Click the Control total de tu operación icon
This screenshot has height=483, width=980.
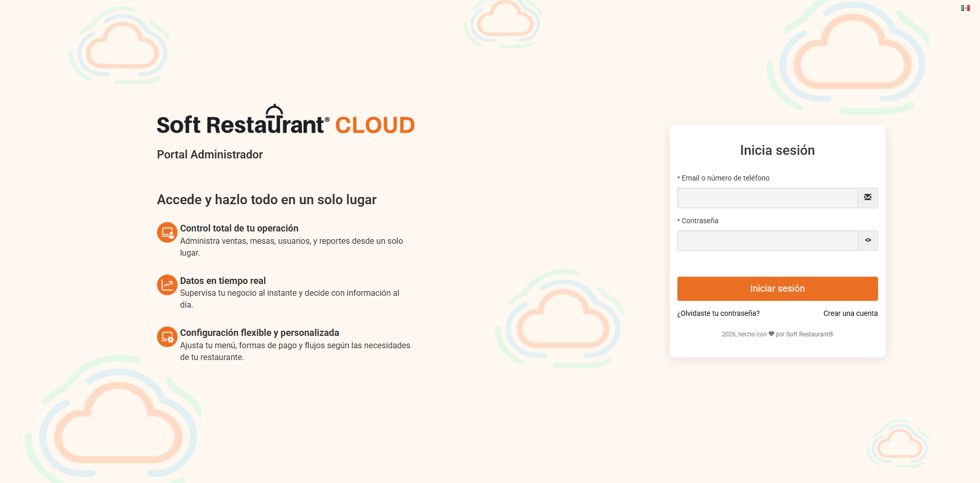pyautogui.click(x=167, y=232)
